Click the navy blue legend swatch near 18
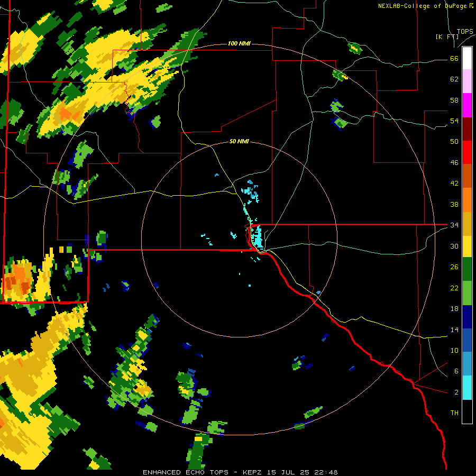 (x=467, y=317)
